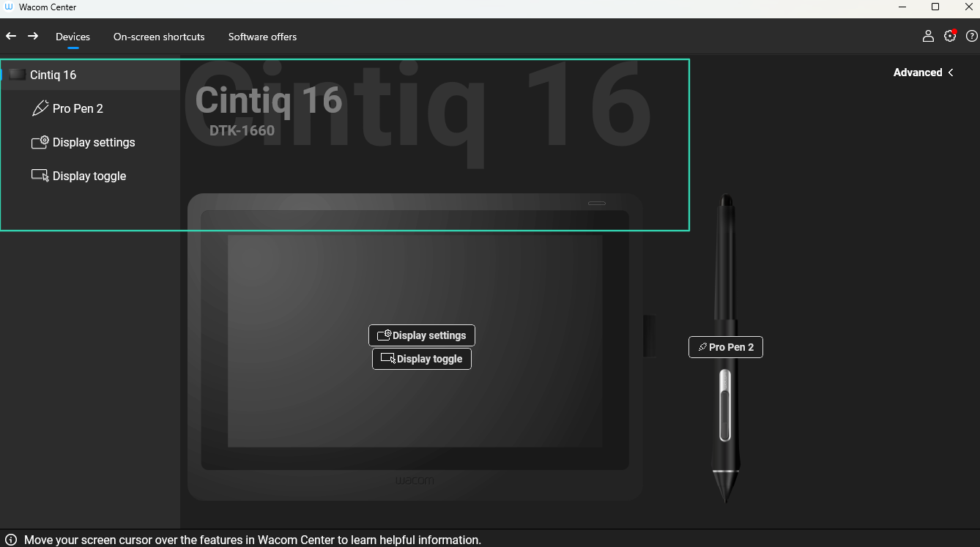Maximize the Wacom Center window
Image resolution: width=980 pixels, height=547 pixels.
[x=935, y=7]
